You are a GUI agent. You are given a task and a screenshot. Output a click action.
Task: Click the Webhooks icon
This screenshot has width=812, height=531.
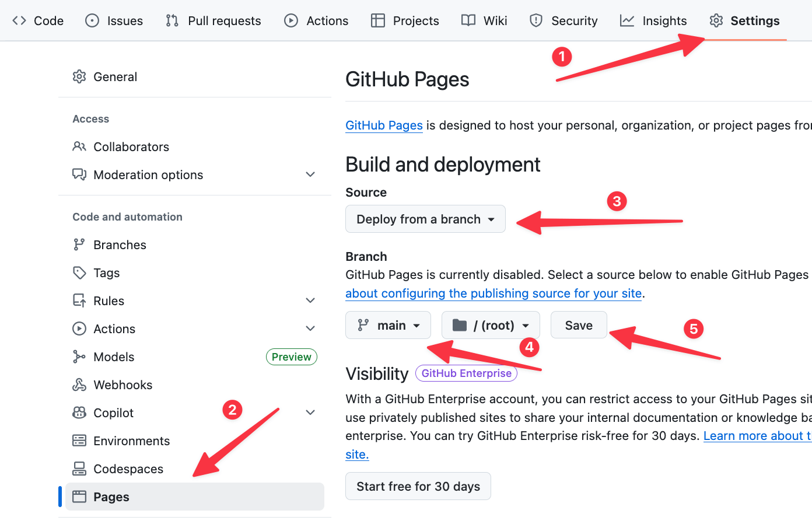(x=79, y=385)
